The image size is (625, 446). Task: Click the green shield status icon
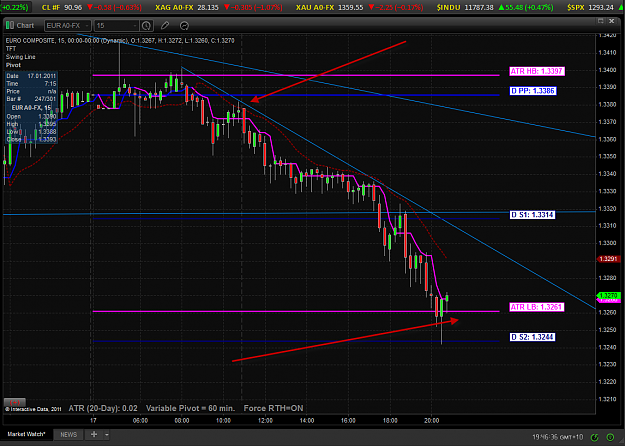[610, 437]
